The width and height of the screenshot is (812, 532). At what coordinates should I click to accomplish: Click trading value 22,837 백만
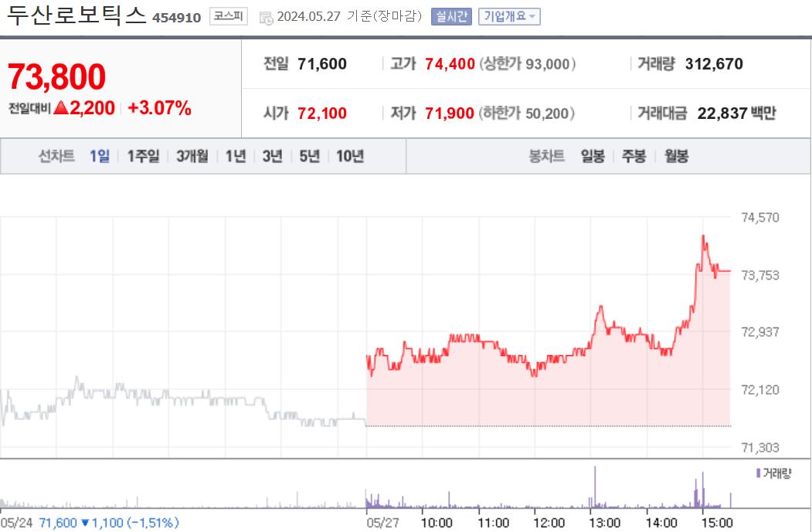pos(736,113)
